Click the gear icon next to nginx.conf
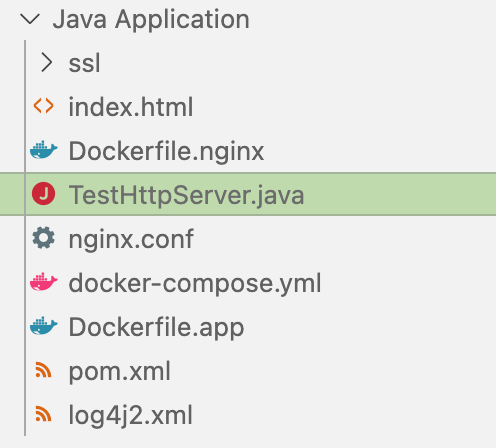Viewport: 496px width, 448px height. click(44, 238)
